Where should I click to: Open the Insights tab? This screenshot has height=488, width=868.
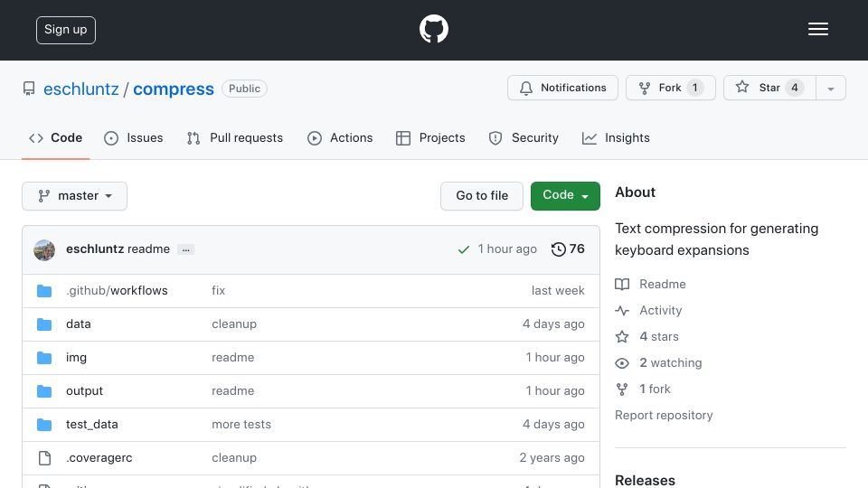click(x=616, y=137)
